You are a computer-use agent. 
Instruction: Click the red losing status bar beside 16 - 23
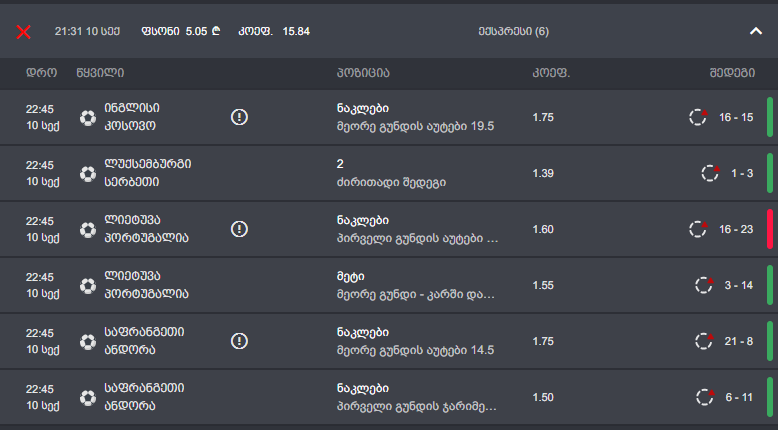pyautogui.click(x=770, y=230)
